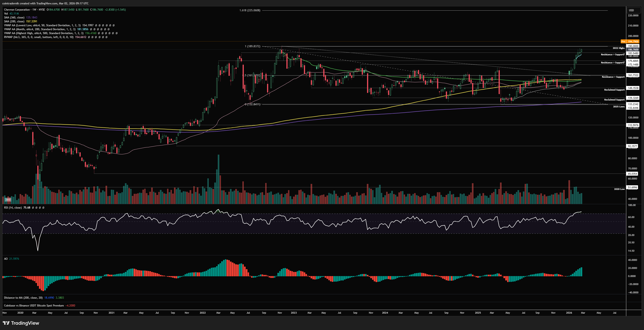Viewport: 644px width, 330px height.
Task: Click the 2026 label on time axis
Action: [569, 313]
